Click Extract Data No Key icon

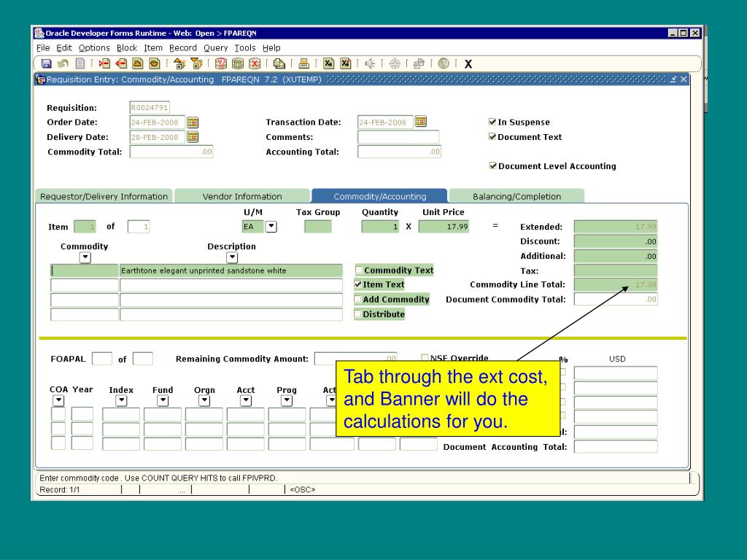point(345,63)
